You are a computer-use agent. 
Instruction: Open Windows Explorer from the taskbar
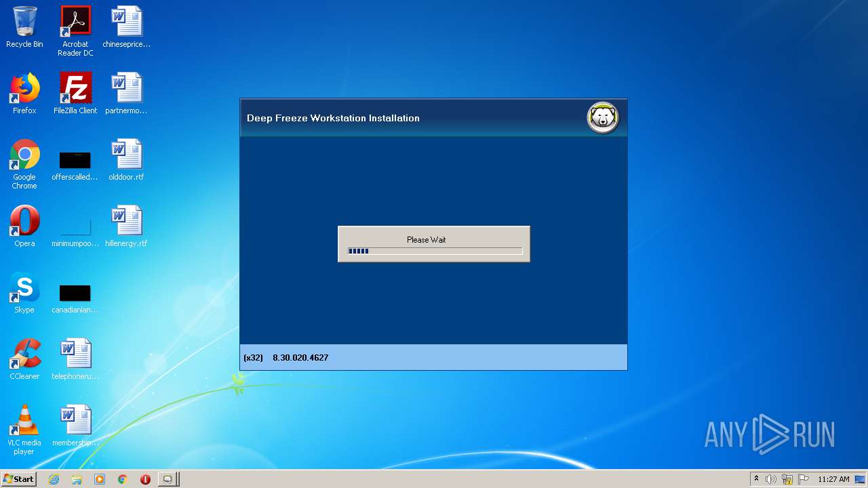(x=77, y=479)
